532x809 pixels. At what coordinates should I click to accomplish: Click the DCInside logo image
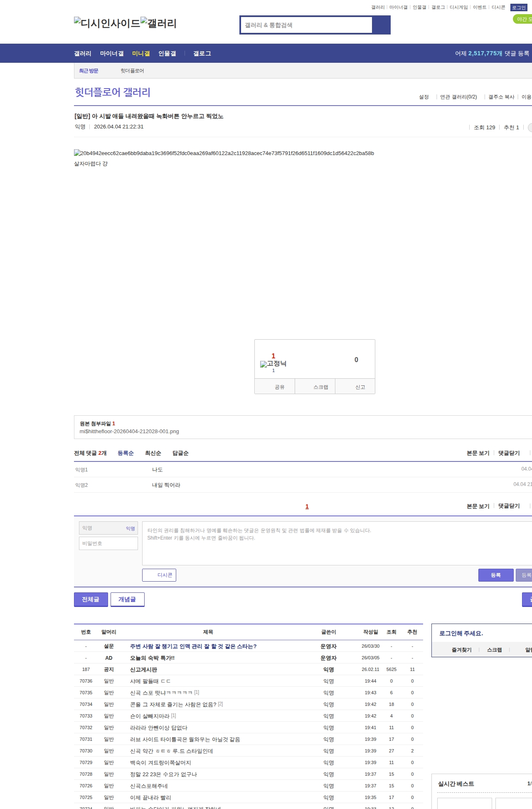(x=107, y=23)
